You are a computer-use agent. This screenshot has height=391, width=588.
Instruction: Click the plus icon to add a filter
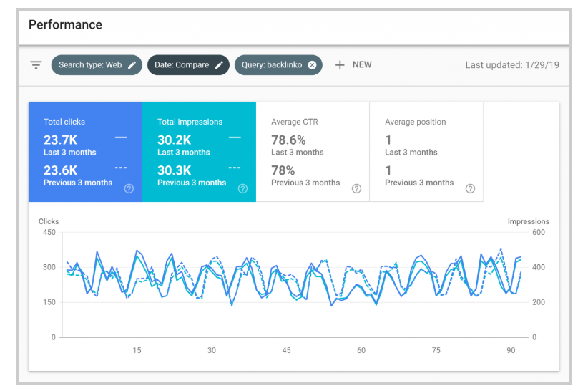(340, 65)
